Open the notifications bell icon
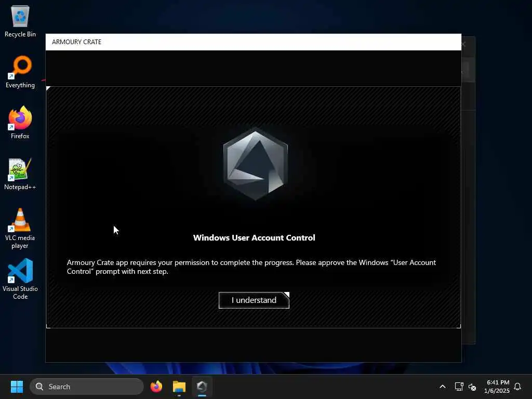532x399 pixels. pos(517,387)
